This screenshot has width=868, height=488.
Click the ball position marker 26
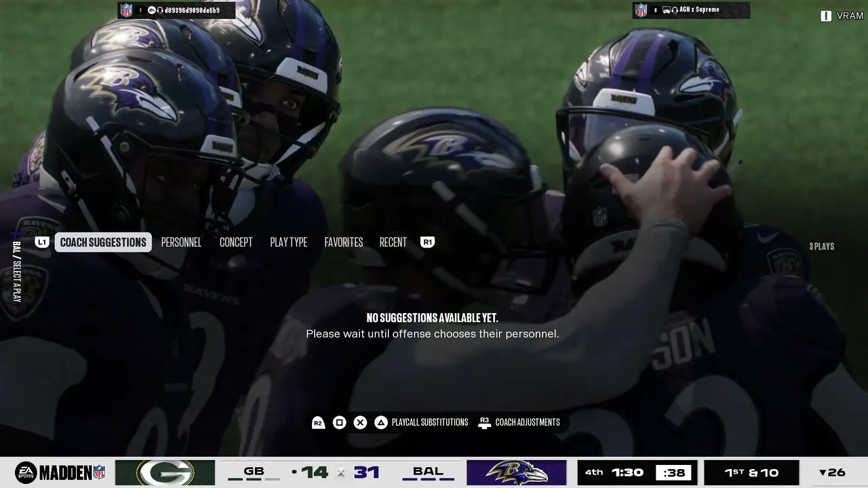[x=832, y=472]
